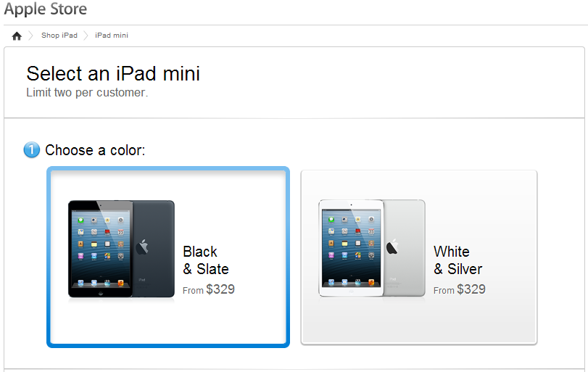Click chevron separator before iPad mini
Image resolution: width=588 pixels, height=372 pixels.
(x=86, y=36)
